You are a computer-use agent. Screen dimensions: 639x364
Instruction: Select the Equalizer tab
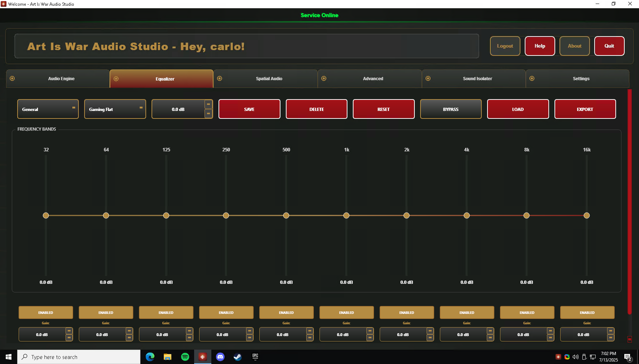pyautogui.click(x=162, y=79)
